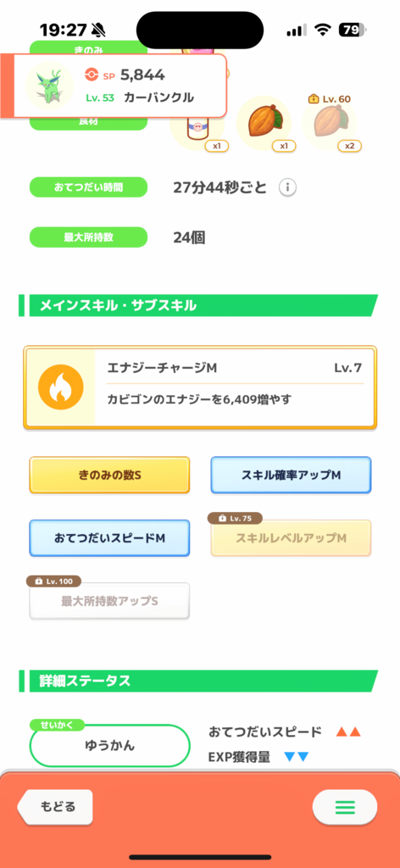Go back with the もどる button
This screenshot has width=400, height=868.
[55, 807]
